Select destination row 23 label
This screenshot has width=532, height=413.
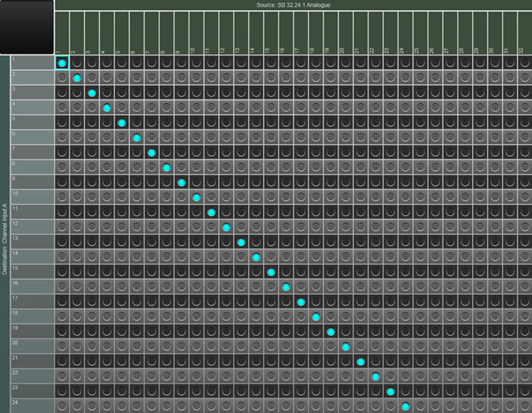tap(32, 392)
